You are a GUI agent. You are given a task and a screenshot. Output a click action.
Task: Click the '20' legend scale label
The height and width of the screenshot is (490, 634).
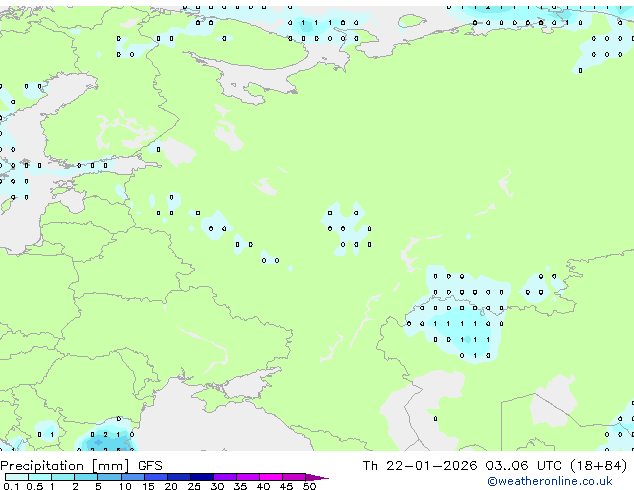point(171,486)
